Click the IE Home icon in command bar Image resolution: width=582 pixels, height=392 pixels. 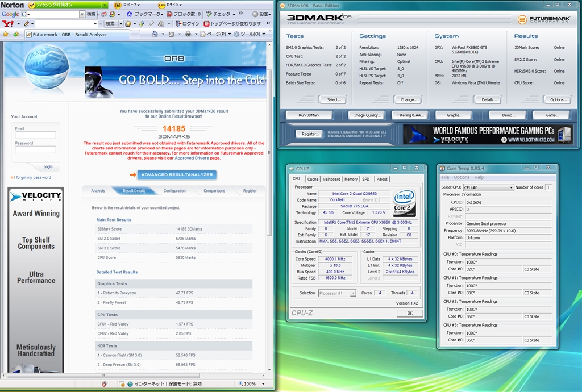tap(155, 34)
